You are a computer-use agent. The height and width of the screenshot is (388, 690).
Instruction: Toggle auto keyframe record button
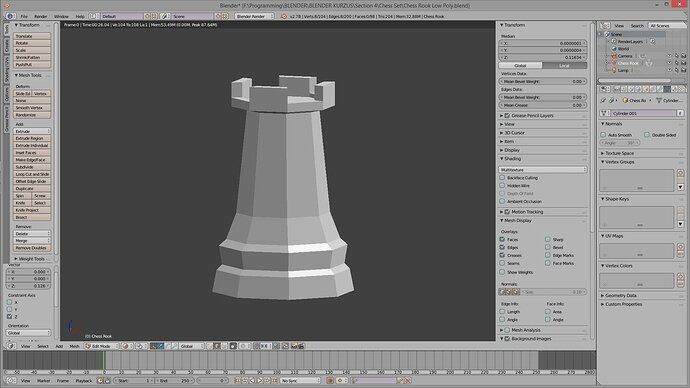pos(330,381)
